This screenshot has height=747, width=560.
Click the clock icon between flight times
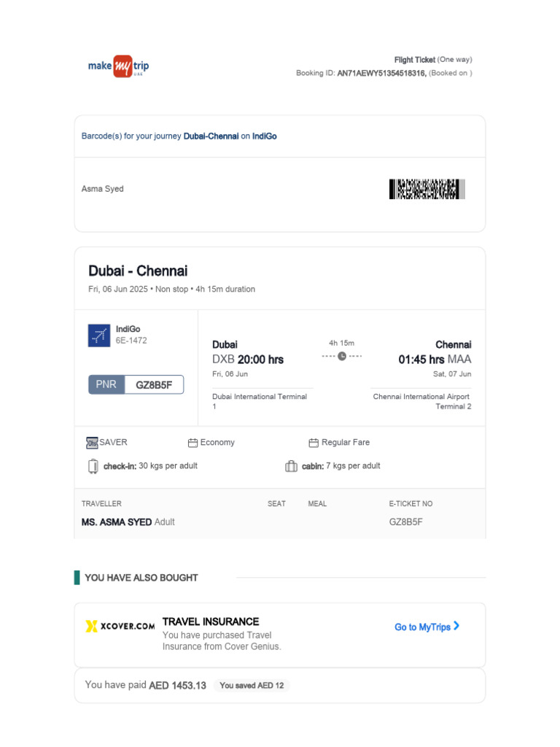point(341,356)
